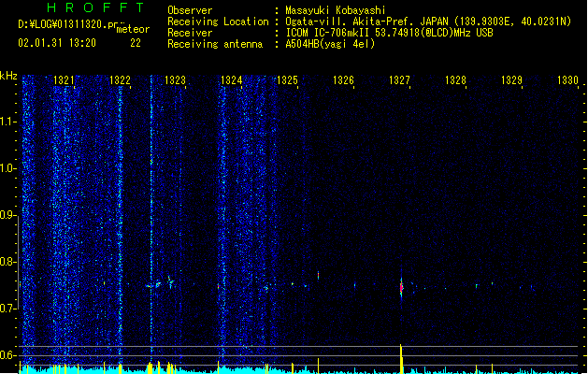The height and width of the screenshot is (374, 588).
Task: Click the red echo spot just before 1324
Action: 218,286
